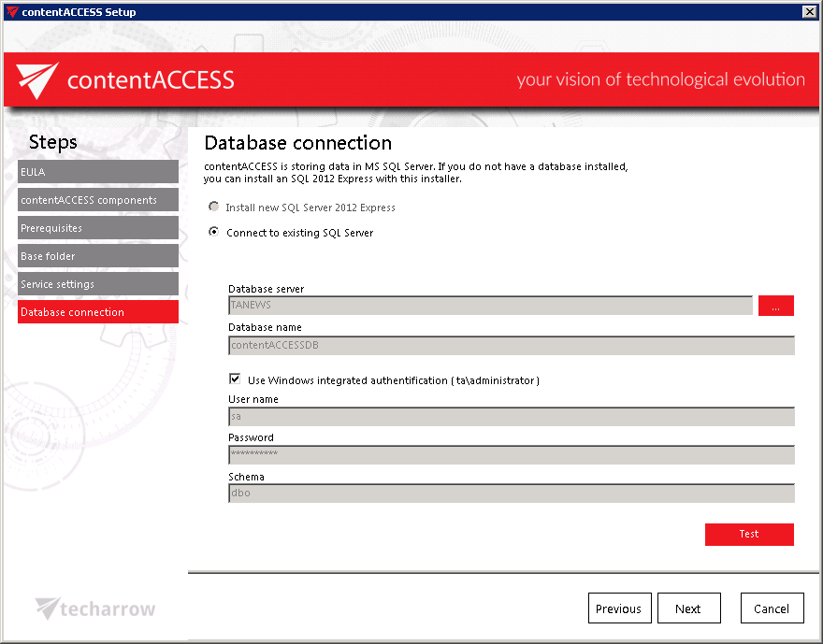Click the Password input field
The height and width of the screenshot is (644, 823).
click(512, 454)
